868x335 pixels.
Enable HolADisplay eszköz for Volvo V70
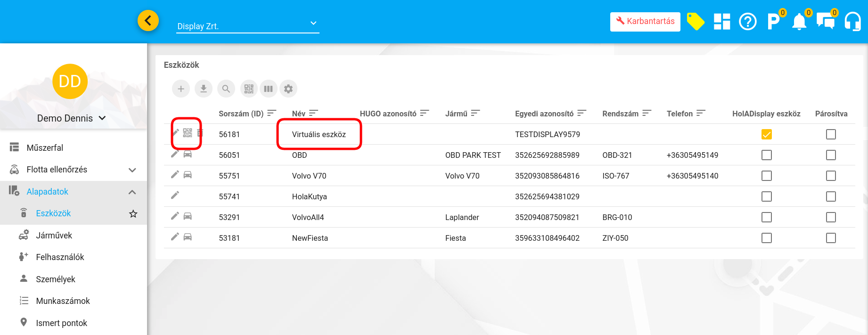[x=767, y=176]
